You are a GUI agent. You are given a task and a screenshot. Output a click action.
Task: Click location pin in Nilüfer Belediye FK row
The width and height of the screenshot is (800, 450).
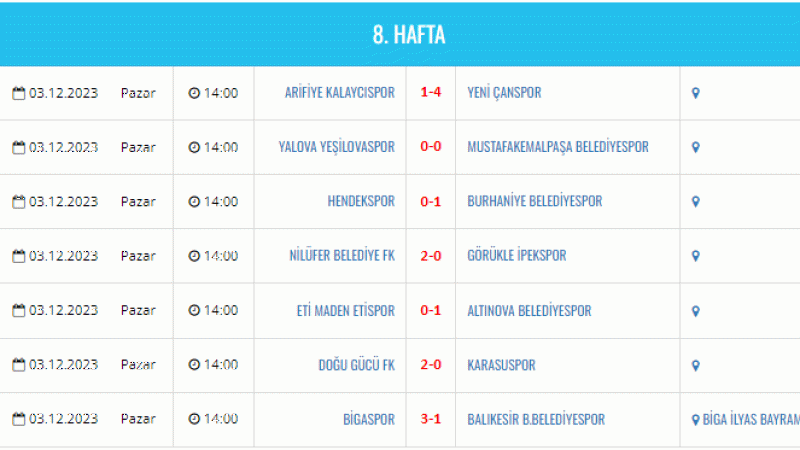point(695,256)
